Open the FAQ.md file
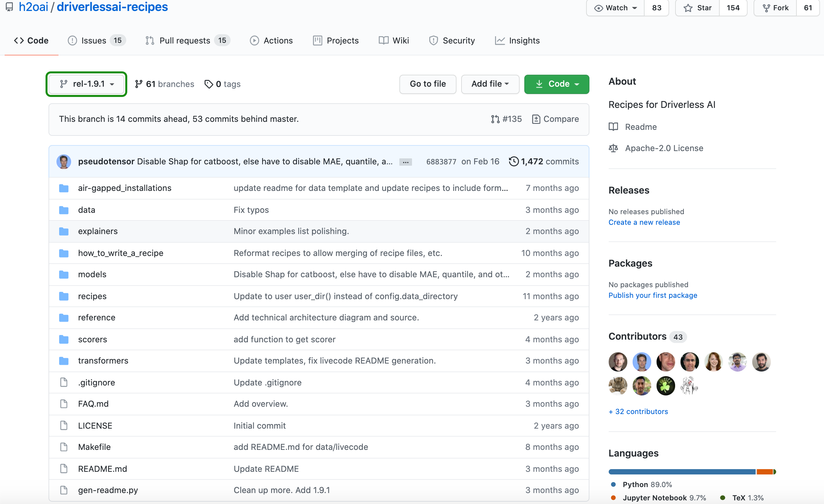This screenshot has width=824, height=504. pos(93,404)
